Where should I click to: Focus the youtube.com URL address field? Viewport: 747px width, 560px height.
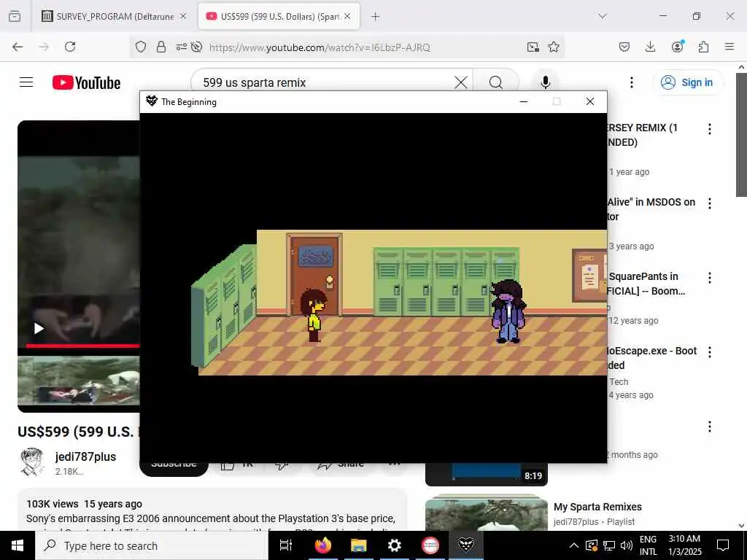320,47
